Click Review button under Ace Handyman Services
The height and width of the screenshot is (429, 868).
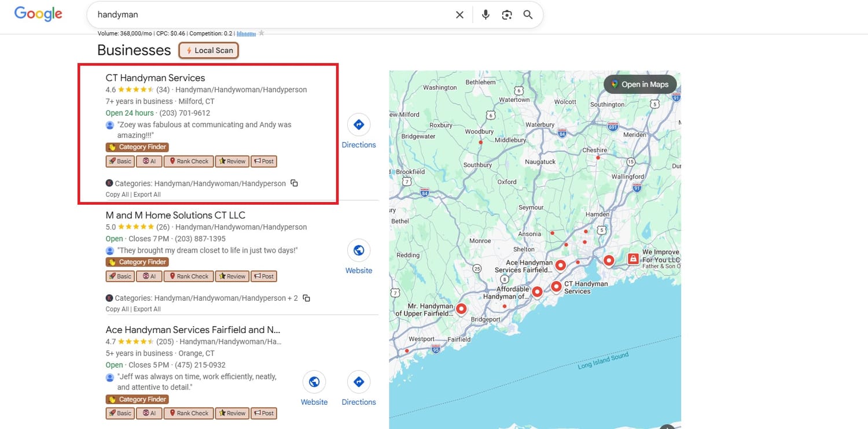[232, 413]
